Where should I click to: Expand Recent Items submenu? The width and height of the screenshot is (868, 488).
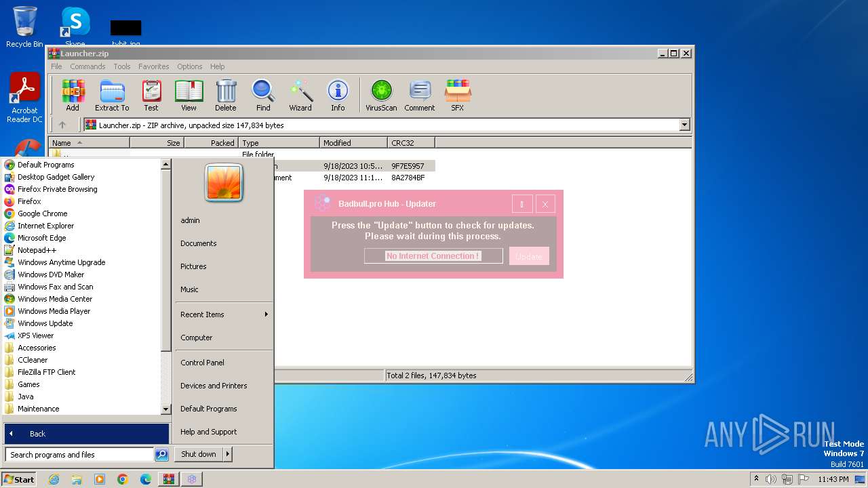coord(266,314)
